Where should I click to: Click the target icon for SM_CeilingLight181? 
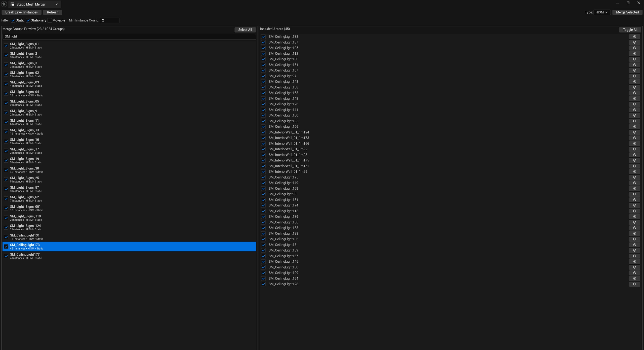pyautogui.click(x=634, y=200)
